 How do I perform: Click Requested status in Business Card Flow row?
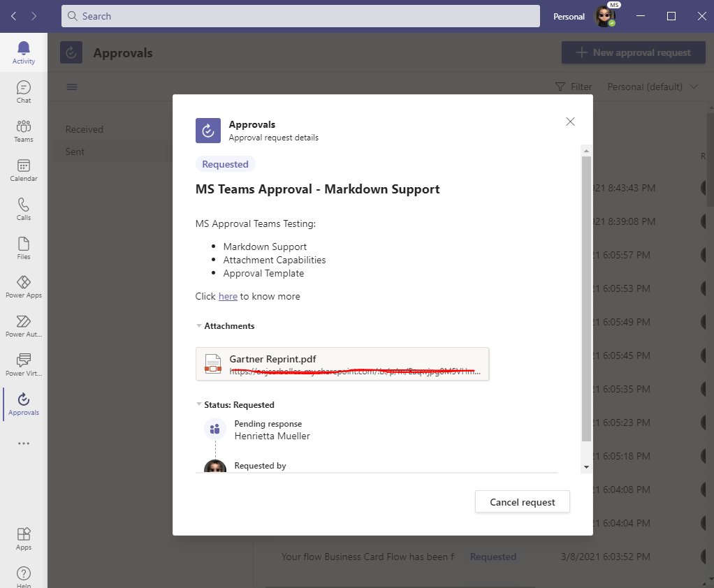[493, 557]
